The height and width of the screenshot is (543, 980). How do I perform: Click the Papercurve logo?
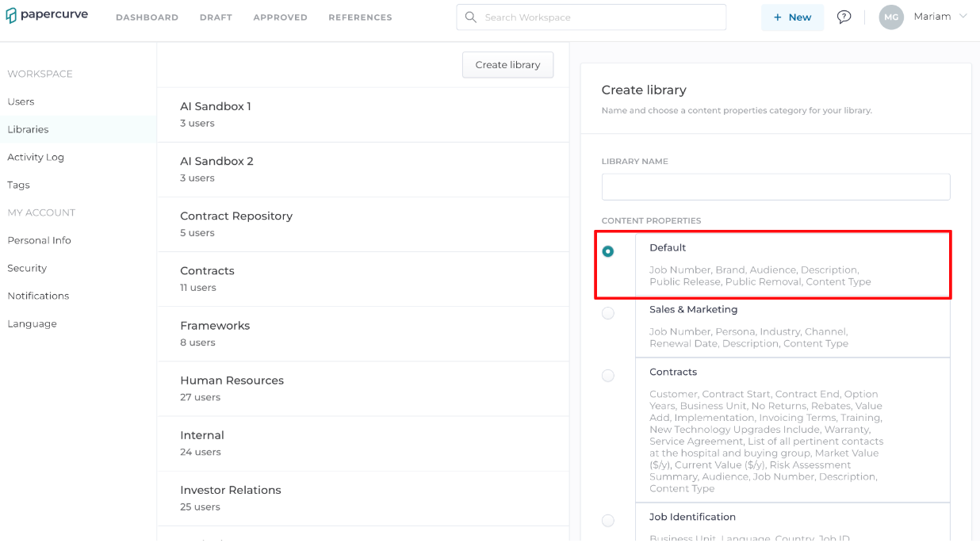click(47, 15)
